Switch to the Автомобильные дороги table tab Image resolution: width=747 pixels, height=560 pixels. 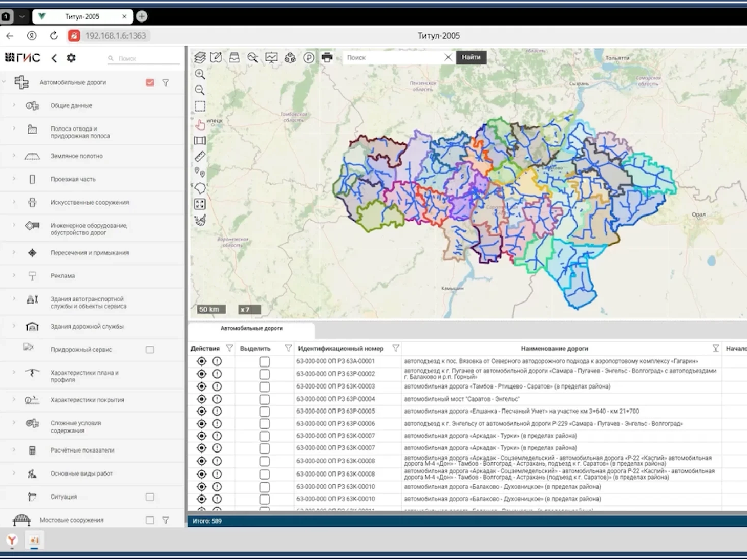point(251,328)
